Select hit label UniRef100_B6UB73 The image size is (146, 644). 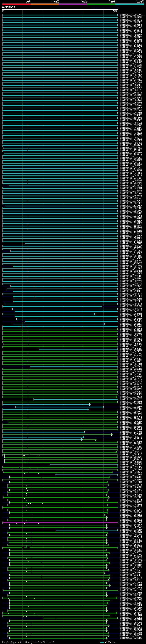pyautogui.click(x=131, y=90)
